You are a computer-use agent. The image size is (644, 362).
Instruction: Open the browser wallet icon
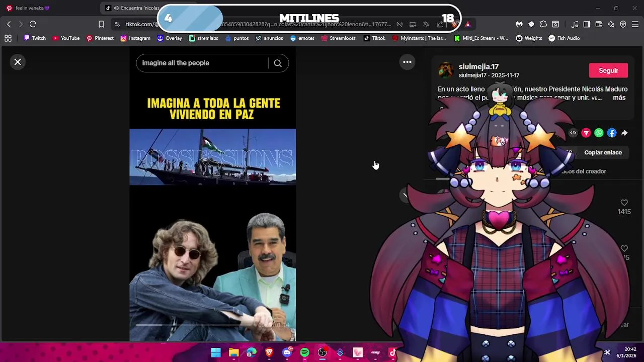coord(599,24)
